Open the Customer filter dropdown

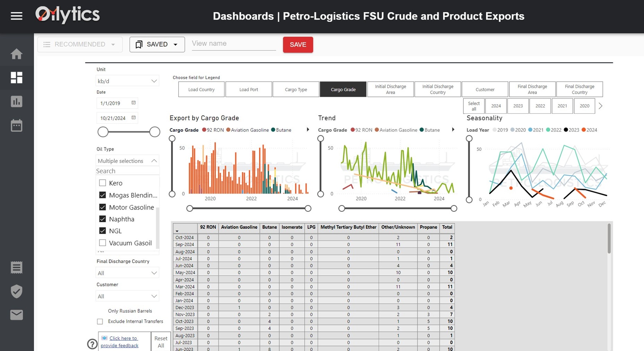[x=127, y=296]
